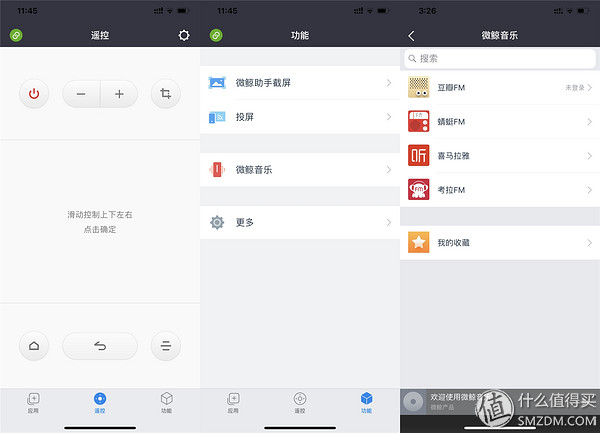The width and height of the screenshot is (600, 433).
Task: Tap the disc icon in player bar
Action: tap(413, 402)
